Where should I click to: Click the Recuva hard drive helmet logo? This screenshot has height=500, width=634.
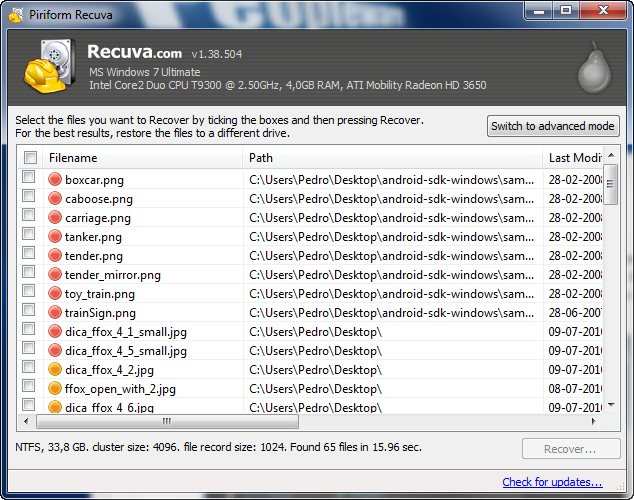click(x=49, y=66)
